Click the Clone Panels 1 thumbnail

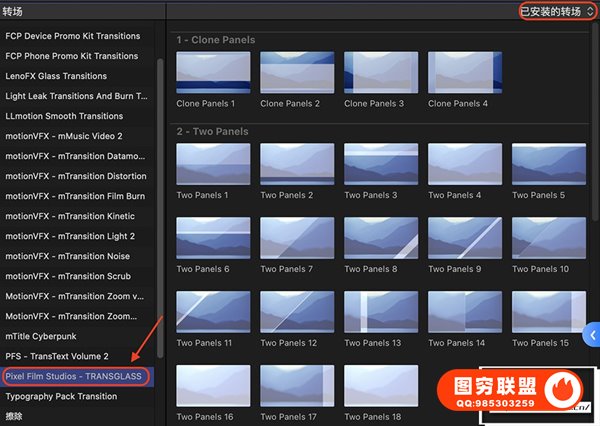coord(213,72)
